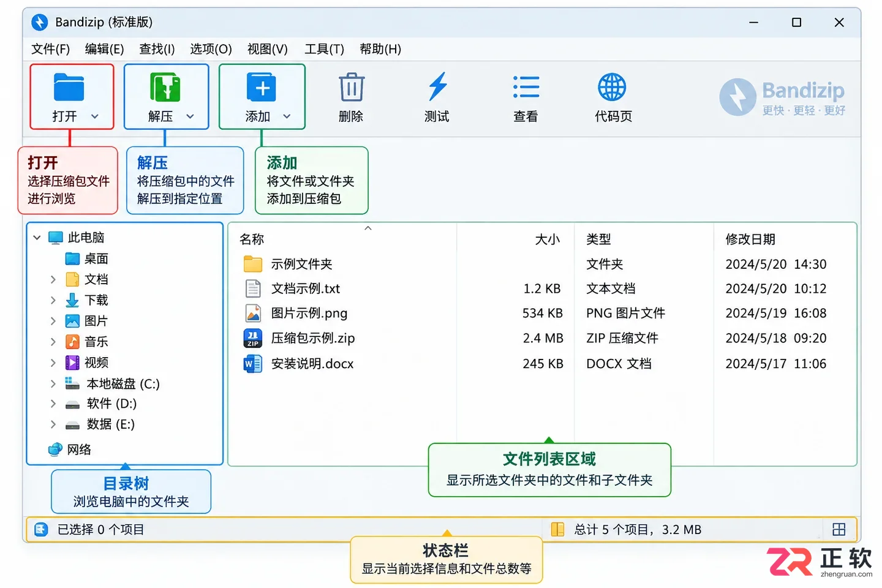
Task: Expand the 文档 folder in tree
Action: point(53,279)
